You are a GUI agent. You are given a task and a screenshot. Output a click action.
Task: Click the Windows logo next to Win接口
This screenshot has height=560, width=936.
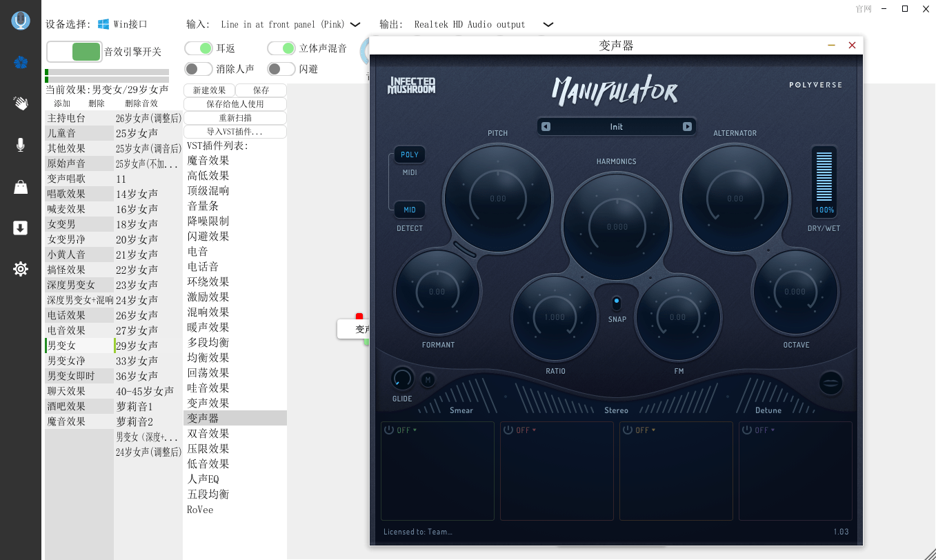[103, 24]
